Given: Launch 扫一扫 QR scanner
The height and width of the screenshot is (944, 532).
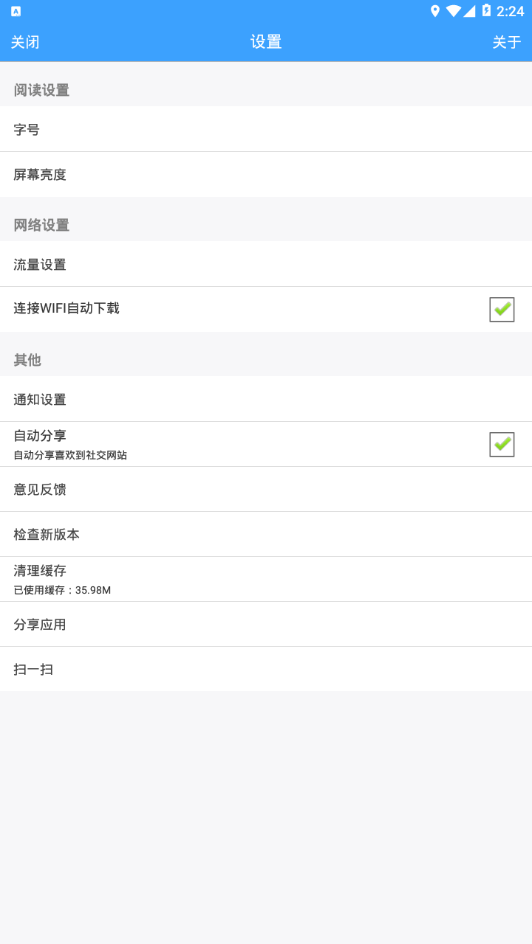Looking at the screenshot, I should 266,669.
